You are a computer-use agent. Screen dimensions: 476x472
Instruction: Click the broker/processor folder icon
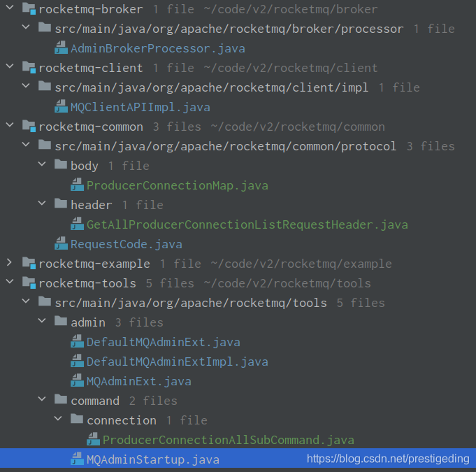(x=45, y=27)
